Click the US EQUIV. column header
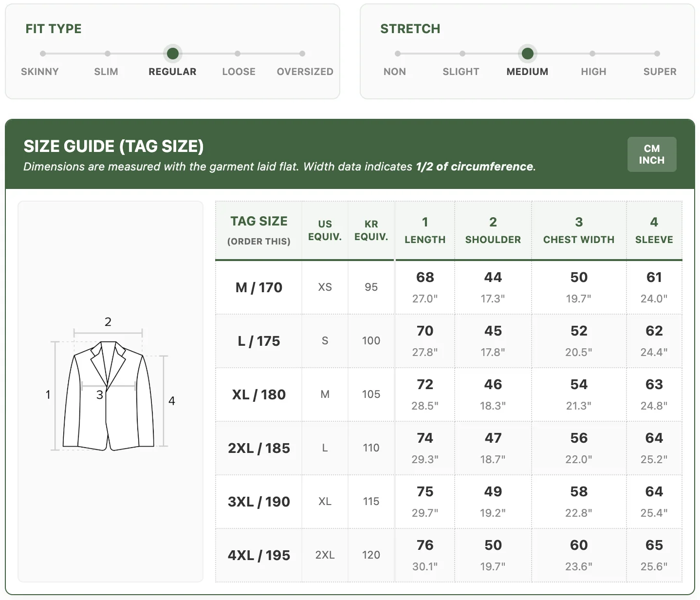700x600 pixels. (x=325, y=230)
